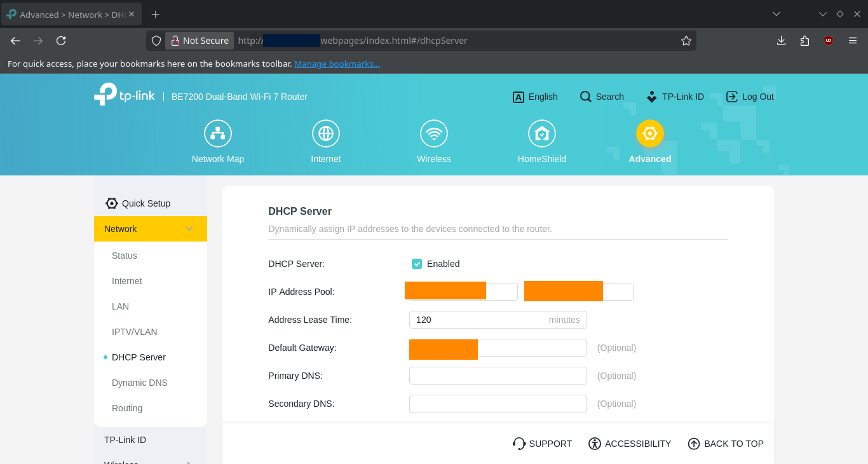Click the Address Lease Time field
This screenshot has height=464, width=868.
coord(498,320)
